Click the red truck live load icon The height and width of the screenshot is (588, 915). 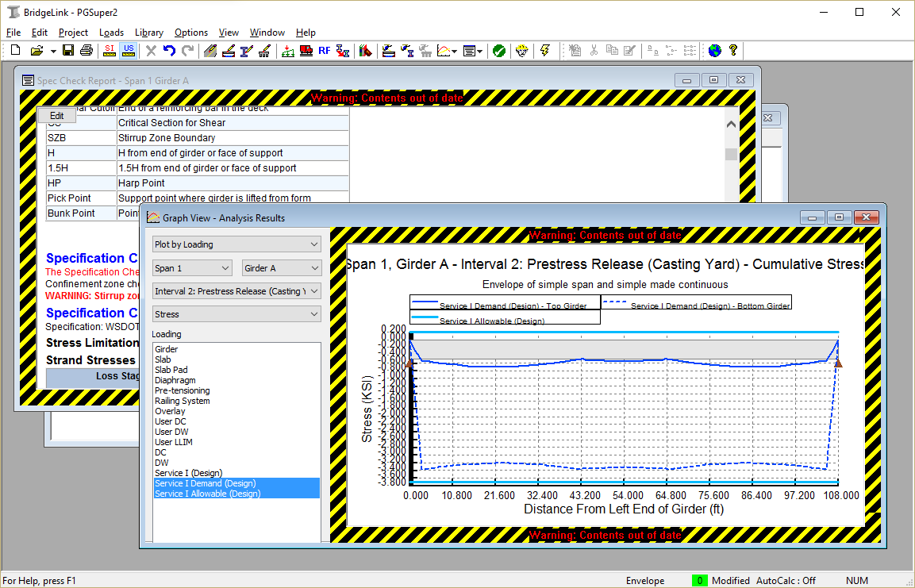coord(306,51)
